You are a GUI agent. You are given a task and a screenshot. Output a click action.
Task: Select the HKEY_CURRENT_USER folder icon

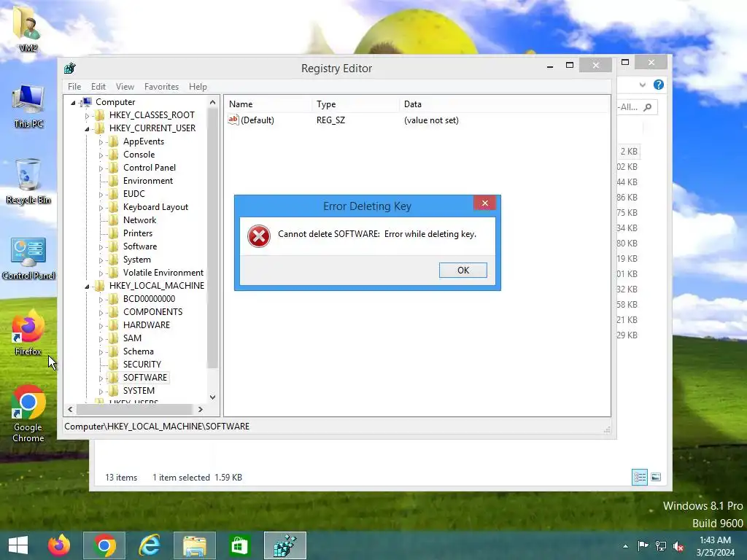click(99, 128)
